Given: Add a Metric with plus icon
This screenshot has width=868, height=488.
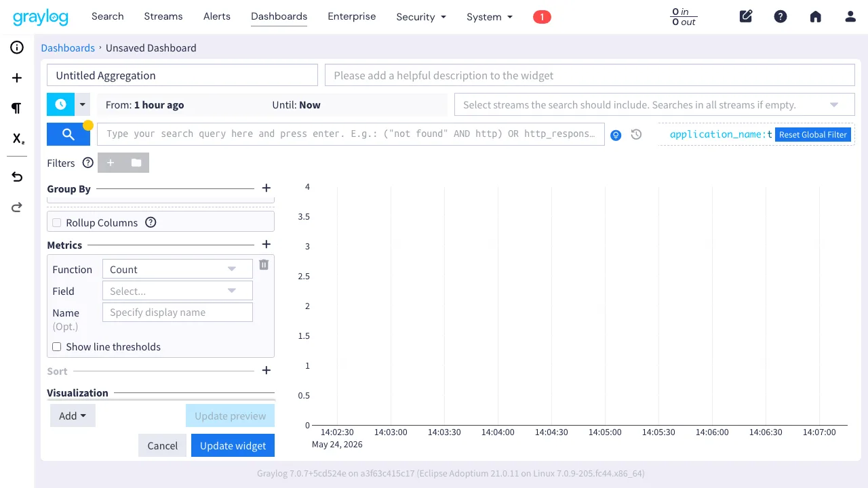Looking at the screenshot, I should [267, 245].
